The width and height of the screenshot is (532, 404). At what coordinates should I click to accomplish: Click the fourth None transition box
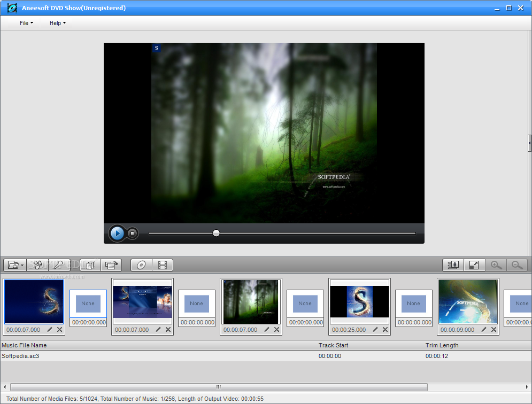tap(414, 304)
